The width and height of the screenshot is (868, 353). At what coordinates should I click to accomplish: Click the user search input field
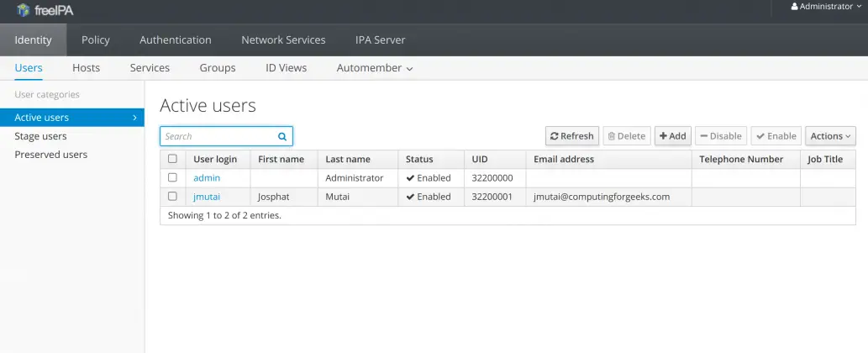click(218, 136)
